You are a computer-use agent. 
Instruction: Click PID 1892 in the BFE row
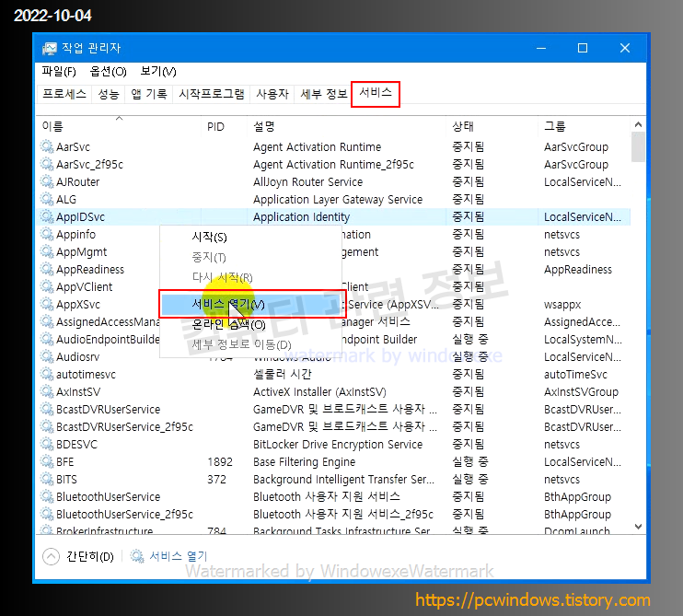(x=220, y=462)
